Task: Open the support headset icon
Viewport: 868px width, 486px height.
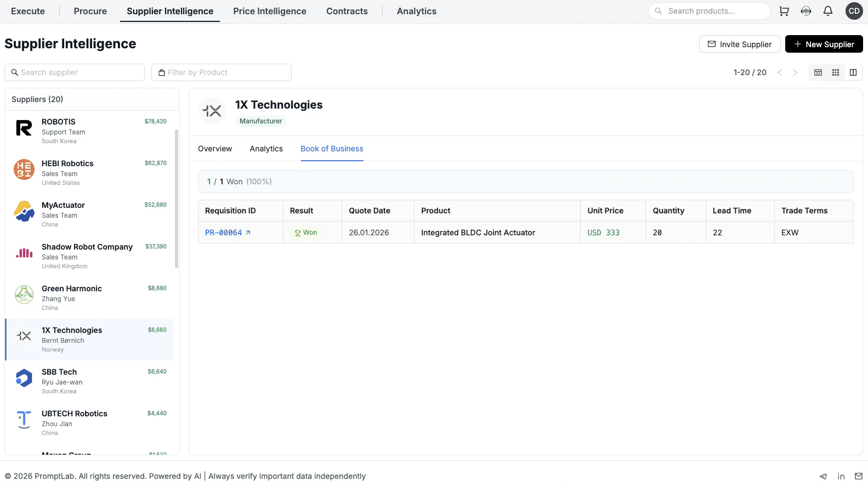Action: click(x=806, y=11)
